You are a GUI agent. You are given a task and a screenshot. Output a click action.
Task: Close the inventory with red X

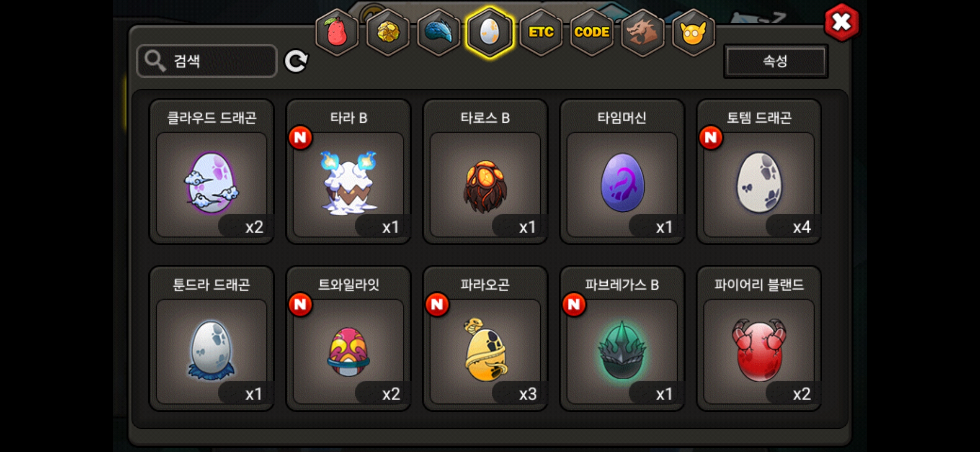(841, 23)
